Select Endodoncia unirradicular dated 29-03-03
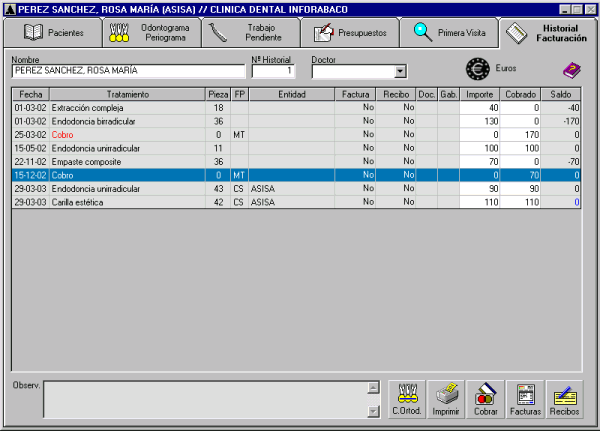Viewport: 600px width, 431px height. (296, 189)
